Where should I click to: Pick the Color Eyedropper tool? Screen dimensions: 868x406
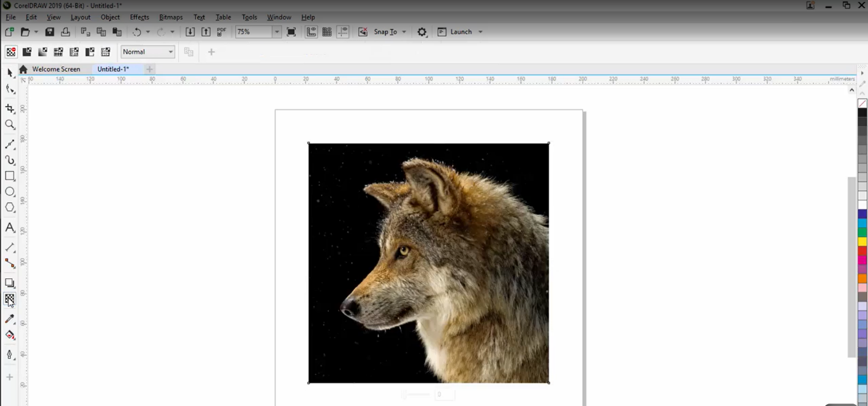click(10, 319)
